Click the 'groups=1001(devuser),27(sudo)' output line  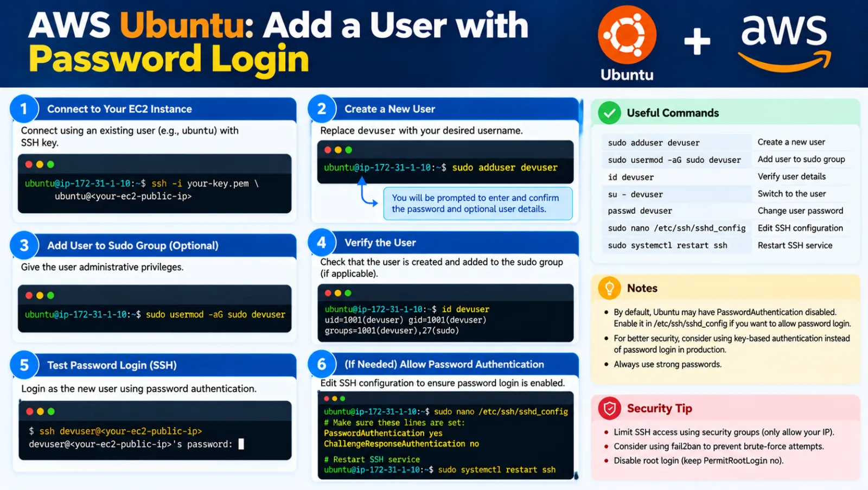(x=392, y=330)
